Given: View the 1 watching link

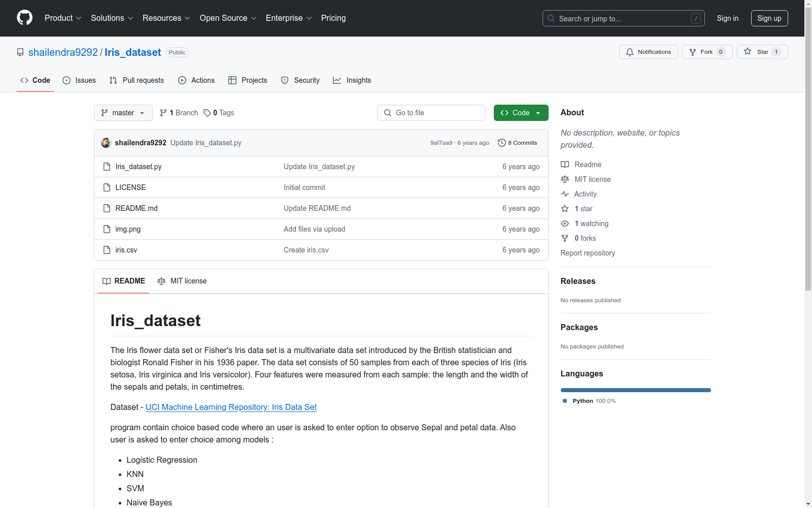Looking at the screenshot, I should [585, 224].
